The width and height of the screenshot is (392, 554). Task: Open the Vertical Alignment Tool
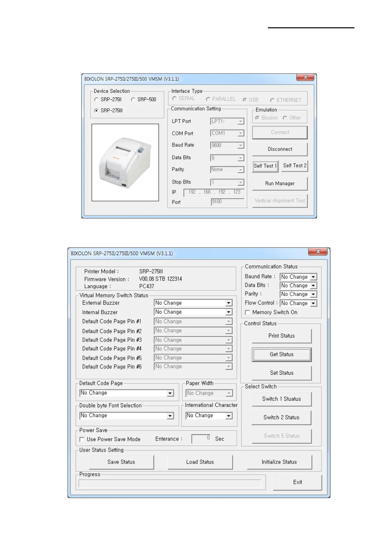click(x=280, y=201)
